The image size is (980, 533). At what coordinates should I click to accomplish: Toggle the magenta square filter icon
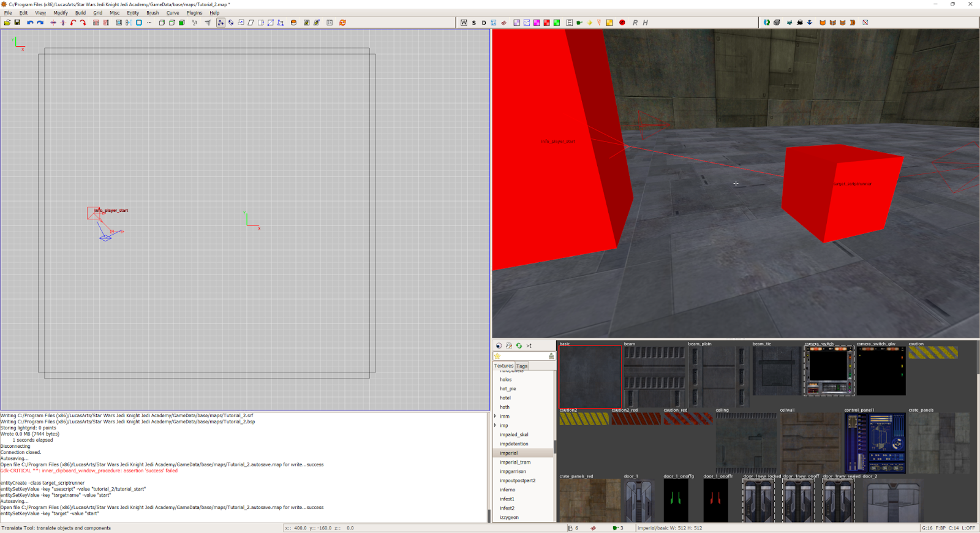(537, 23)
